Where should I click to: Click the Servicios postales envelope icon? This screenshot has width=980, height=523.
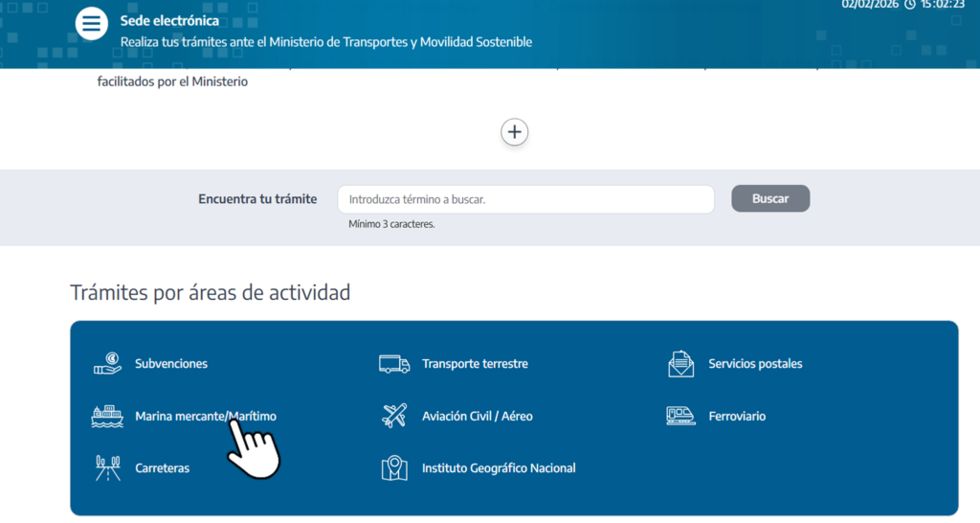tap(680, 364)
